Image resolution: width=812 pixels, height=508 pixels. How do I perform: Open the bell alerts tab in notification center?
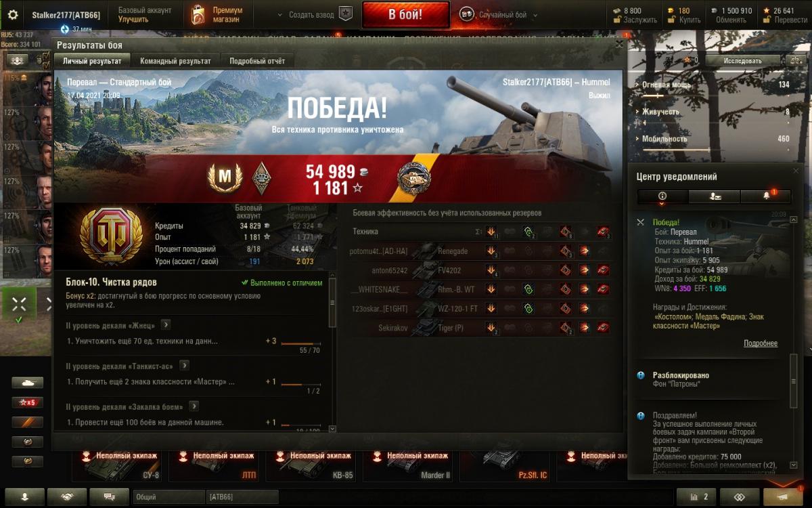[767, 196]
